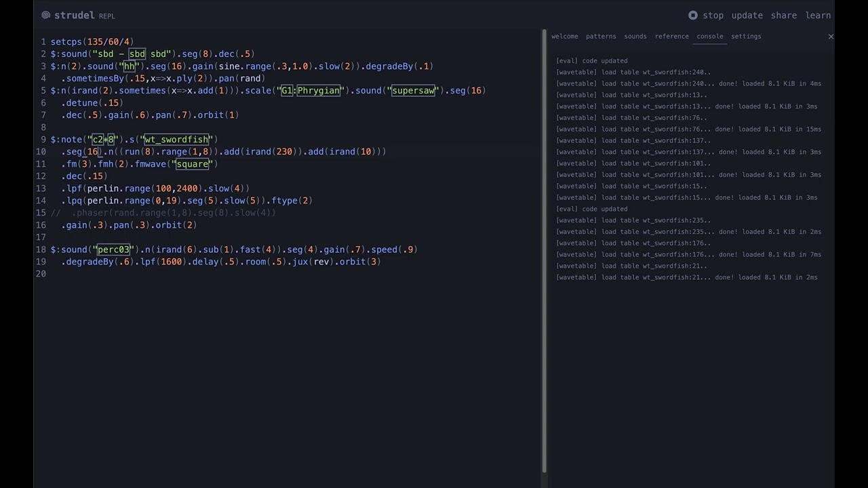Click the .detune(.15) line
The height and width of the screenshot is (488, 868).
coord(92,103)
